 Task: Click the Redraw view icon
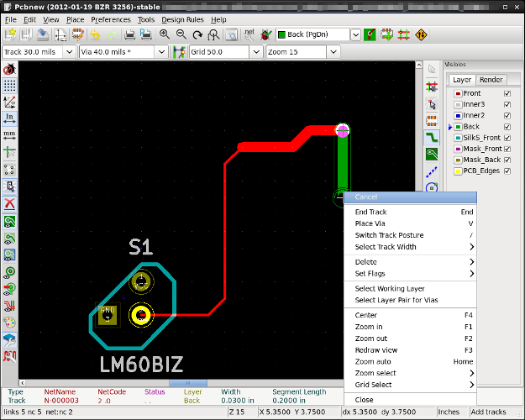point(197,34)
